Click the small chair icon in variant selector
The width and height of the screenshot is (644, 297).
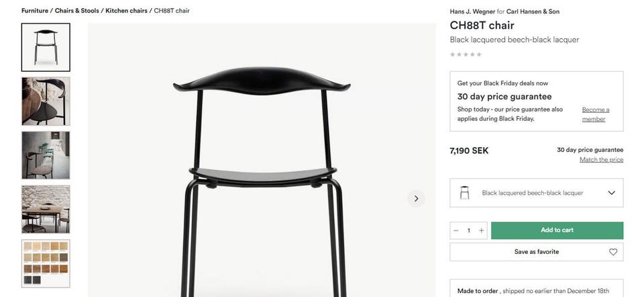point(464,193)
